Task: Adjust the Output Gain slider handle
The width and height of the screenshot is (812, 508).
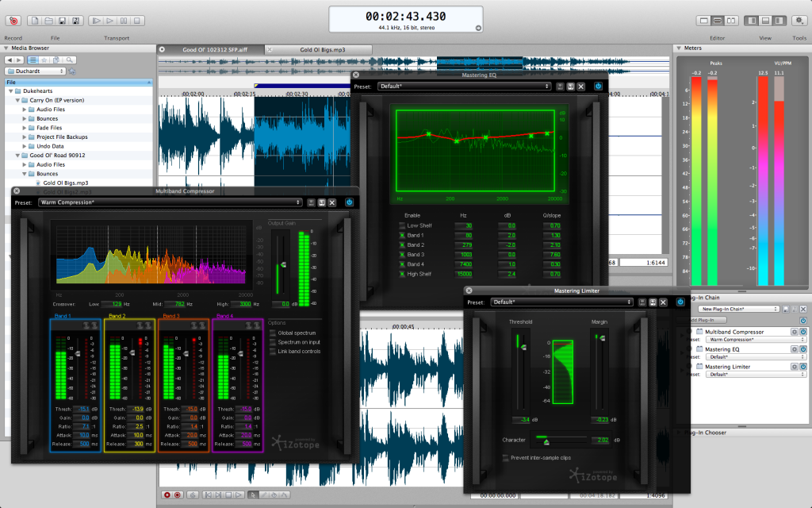Action: tap(283, 265)
